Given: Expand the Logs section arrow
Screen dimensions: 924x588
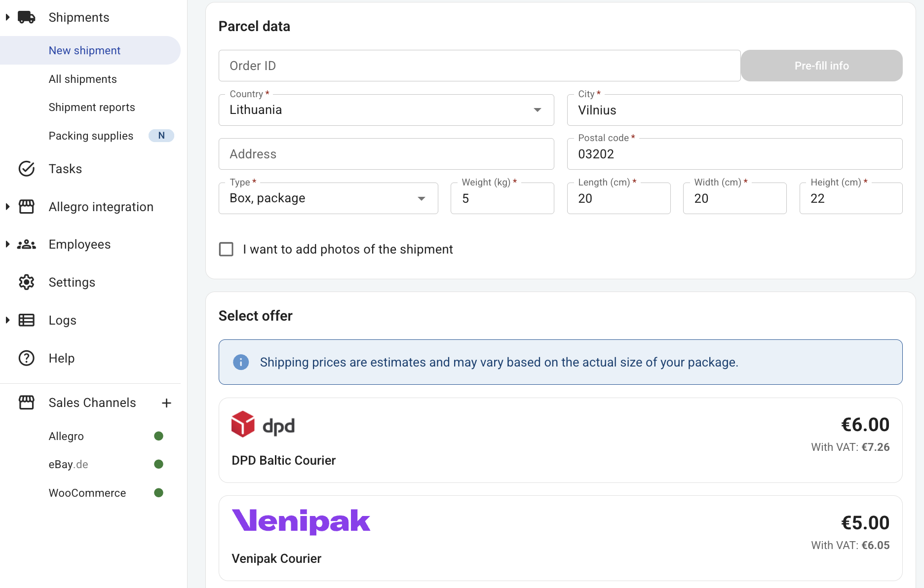Looking at the screenshot, I should click(7, 320).
